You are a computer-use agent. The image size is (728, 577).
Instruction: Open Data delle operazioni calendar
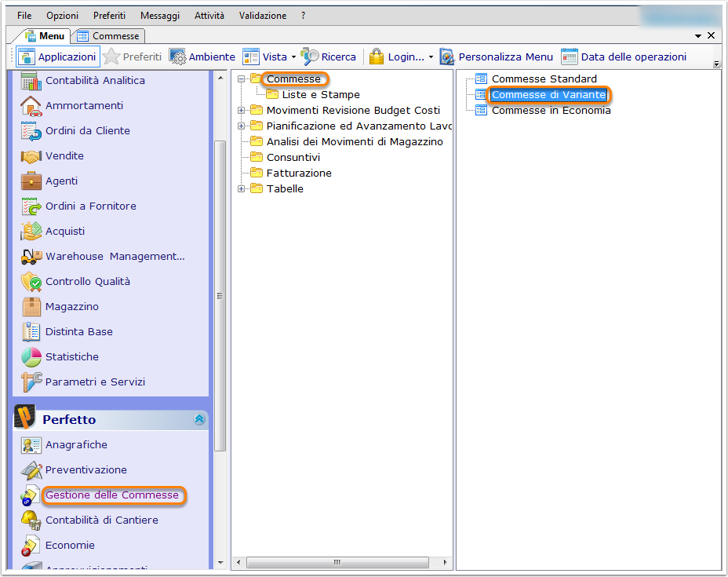pos(624,57)
